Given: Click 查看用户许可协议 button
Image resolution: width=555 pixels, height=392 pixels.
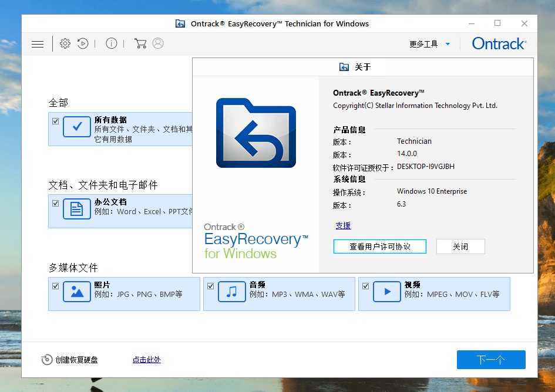Looking at the screenshot, I should [x=380, y=246].
